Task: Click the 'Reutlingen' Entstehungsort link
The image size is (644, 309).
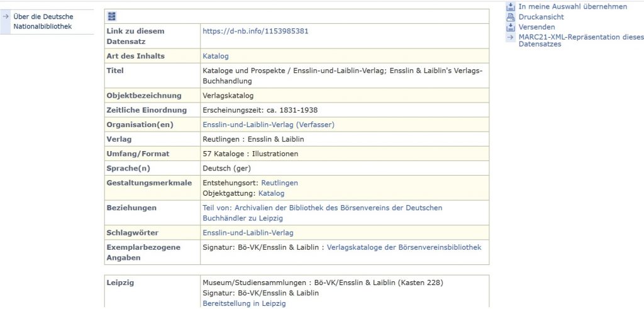Action: (279, 183)
